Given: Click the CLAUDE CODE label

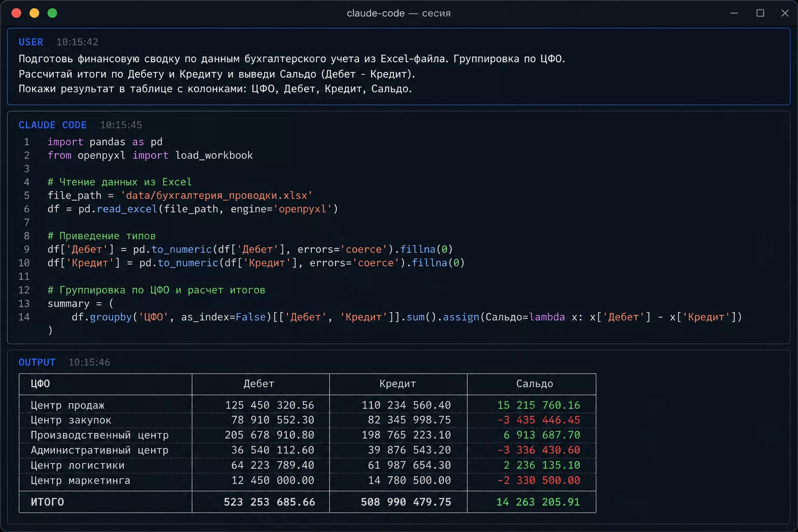Looking at the screenshot, I should [52, 125].
